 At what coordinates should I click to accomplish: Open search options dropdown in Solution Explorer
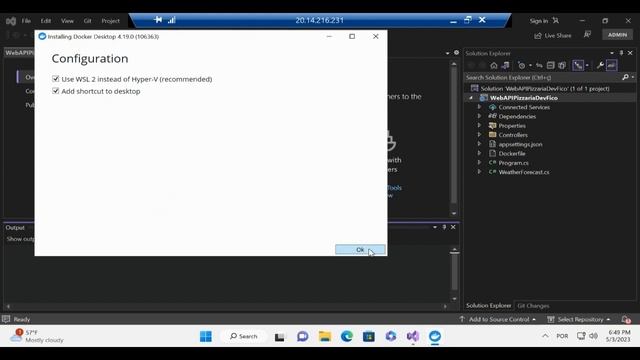tap(633, 77)
